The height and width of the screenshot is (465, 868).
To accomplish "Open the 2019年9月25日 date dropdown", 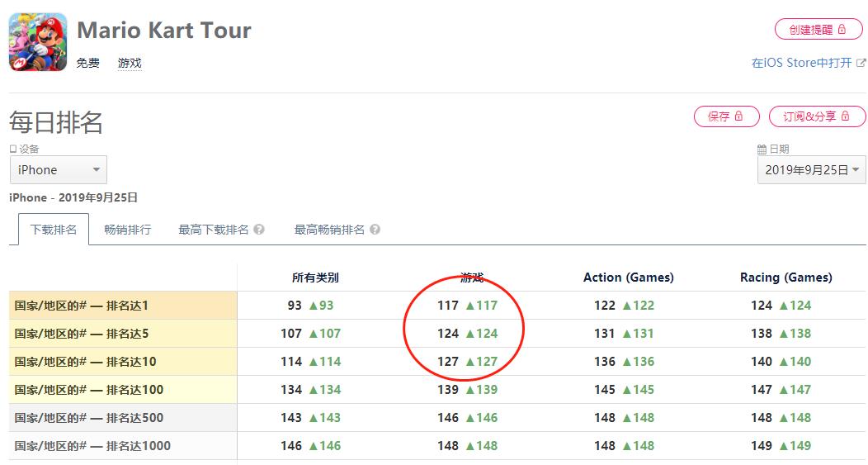I will click(811, 169).
